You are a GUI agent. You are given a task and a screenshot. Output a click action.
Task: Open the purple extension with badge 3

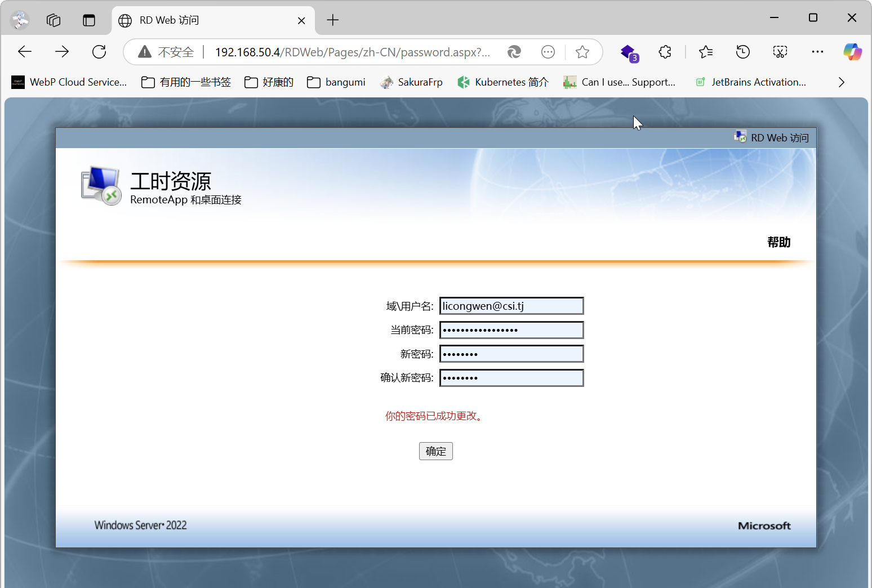pyautogui.click(x=629, y=53)
